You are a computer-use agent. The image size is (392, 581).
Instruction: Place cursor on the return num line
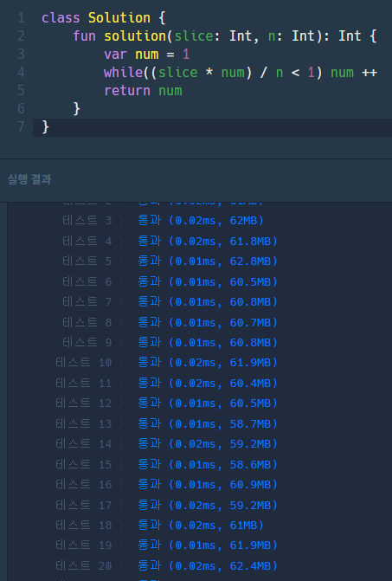143,91
